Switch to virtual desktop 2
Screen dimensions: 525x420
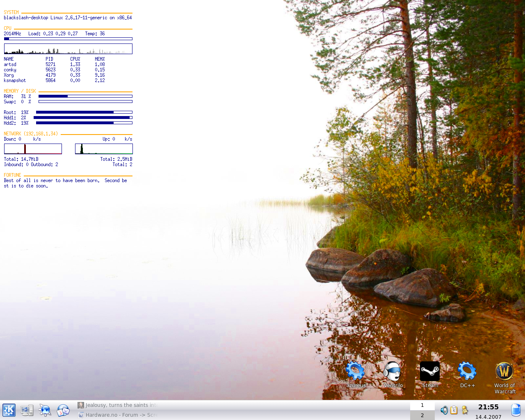(x=422, y=415)
